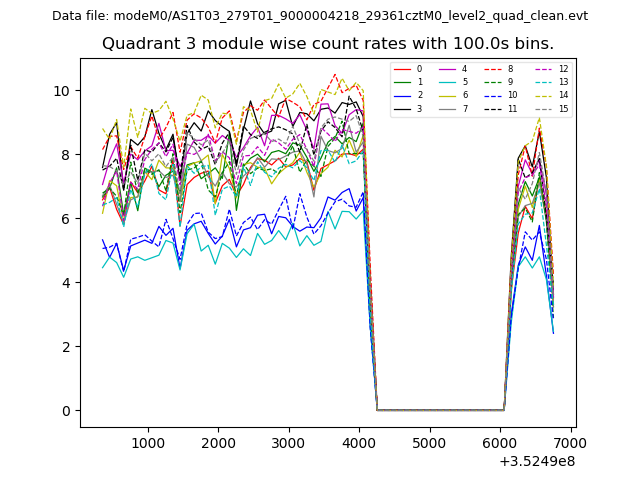This screenshot has height=480, width=640.
Task: Click the x-axis tick label 1000
Action: pos(148,443)
